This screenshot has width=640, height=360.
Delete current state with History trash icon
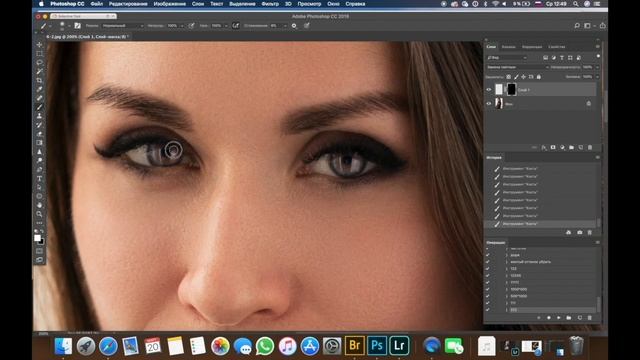point(589,232)
